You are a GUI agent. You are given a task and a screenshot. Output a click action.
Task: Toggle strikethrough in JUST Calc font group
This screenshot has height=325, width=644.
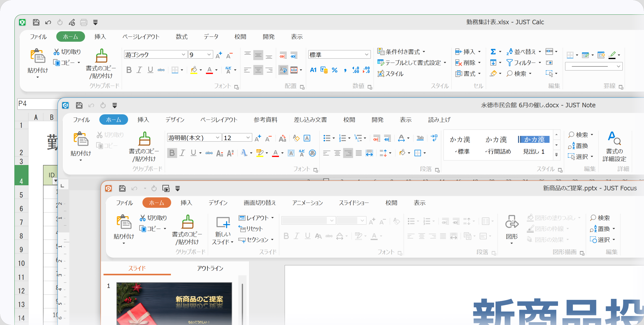click(x=161, y=70)
